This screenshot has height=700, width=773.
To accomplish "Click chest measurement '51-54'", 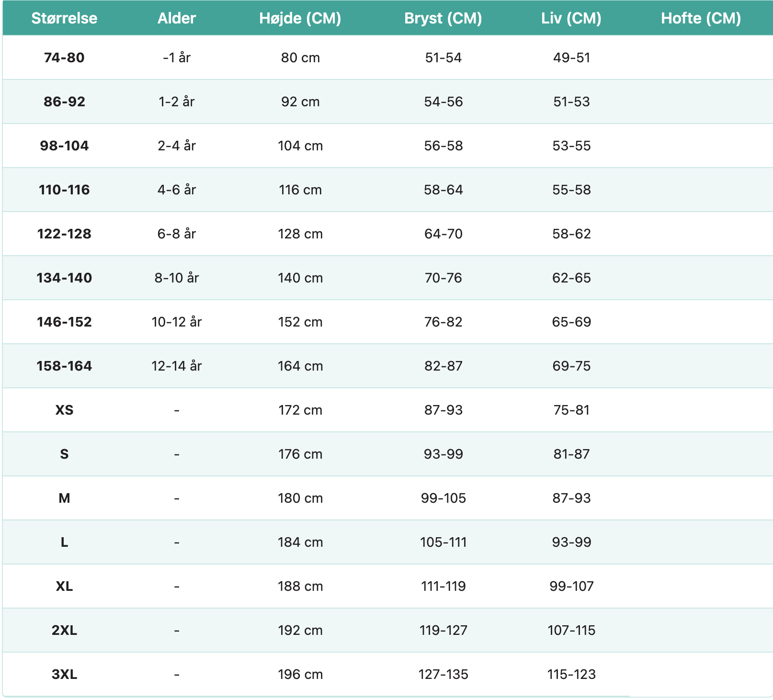I will 443,57.
